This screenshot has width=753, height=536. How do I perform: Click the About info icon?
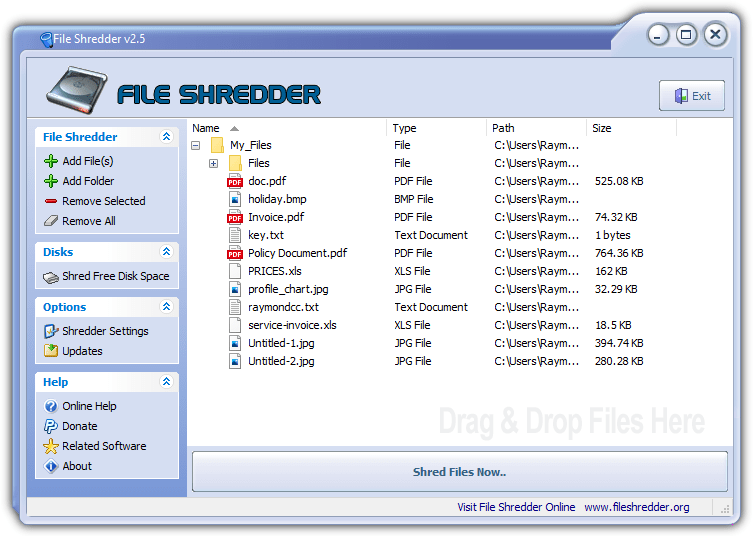click(x=50, y=466)
